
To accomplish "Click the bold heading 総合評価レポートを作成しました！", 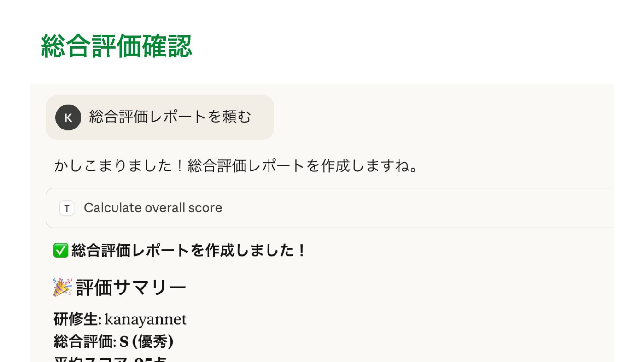I will [189, 250].
